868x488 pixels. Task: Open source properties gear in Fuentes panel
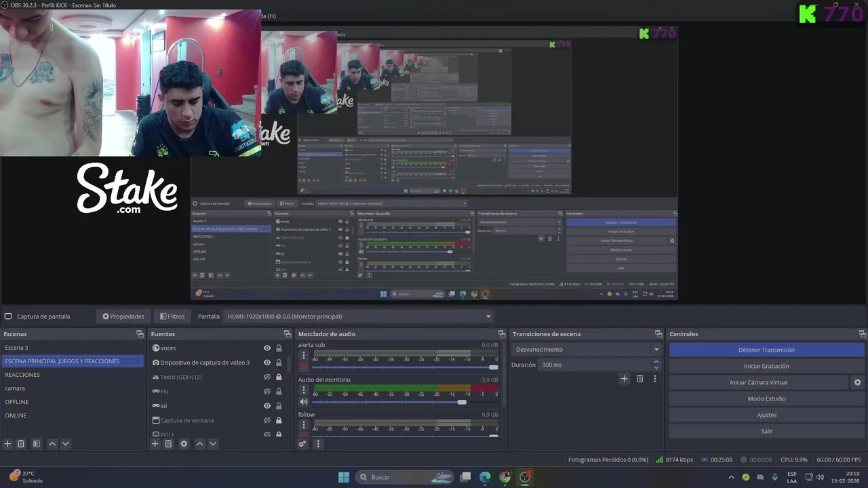point(184,444)
